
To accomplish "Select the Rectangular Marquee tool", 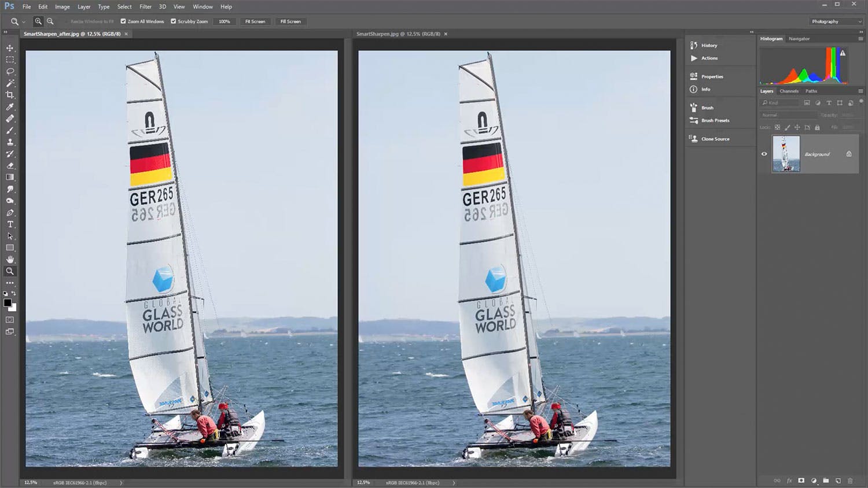I will 10,60.
